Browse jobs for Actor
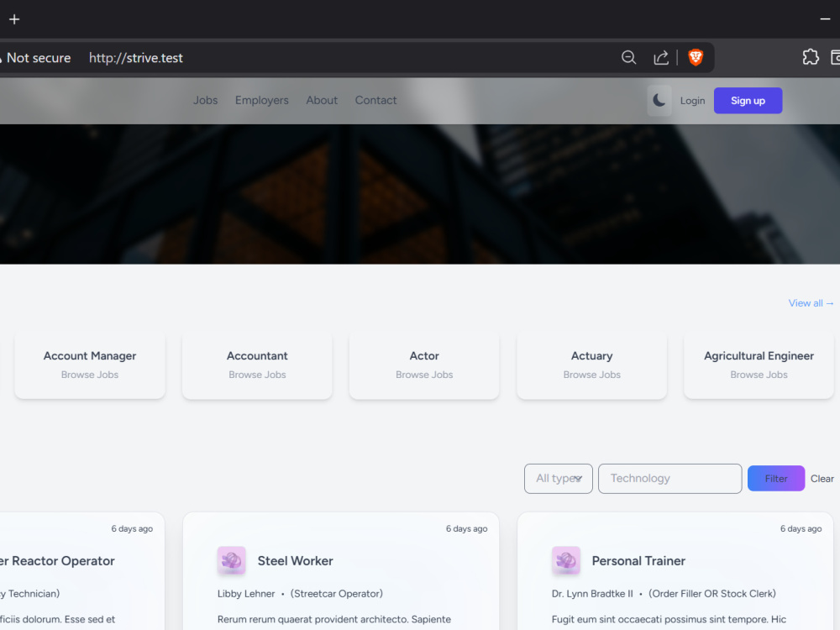840x630 pixels. coord(424,365)
